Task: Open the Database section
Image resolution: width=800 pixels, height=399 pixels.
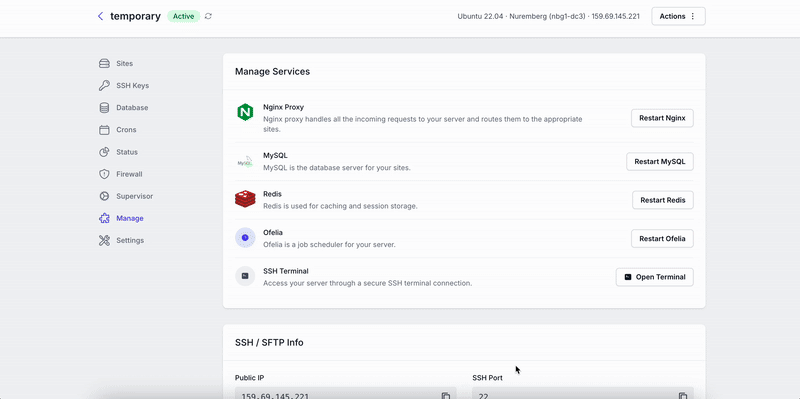Action: [x=132, y=108]
